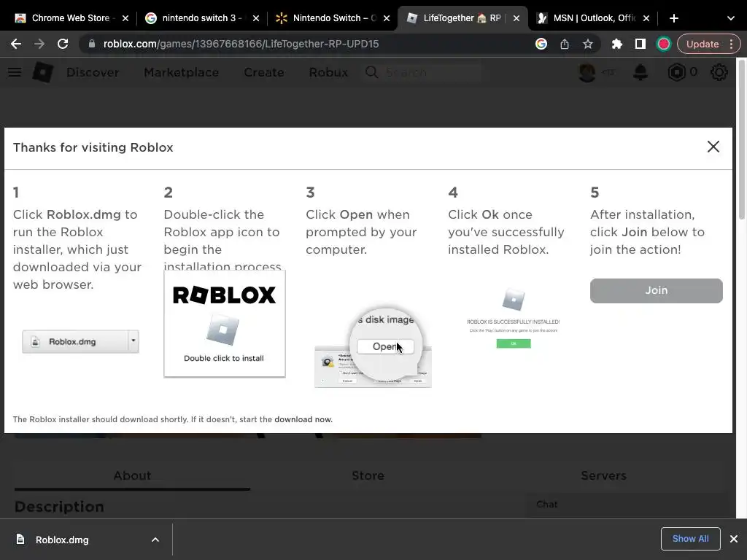
Task: Bookmark this page with the star icon
Action: [x=588, y=44]
